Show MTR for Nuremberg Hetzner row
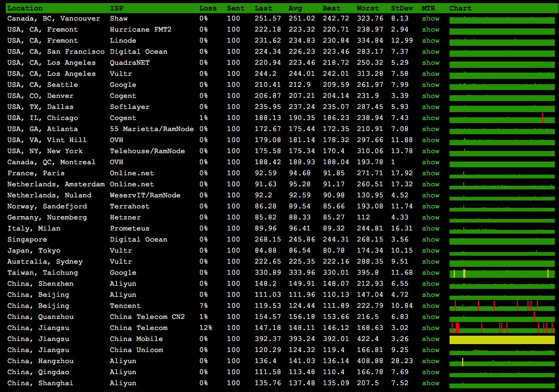Image resolution: width=559 pixels, height=392 pixels. coord(431,217)
